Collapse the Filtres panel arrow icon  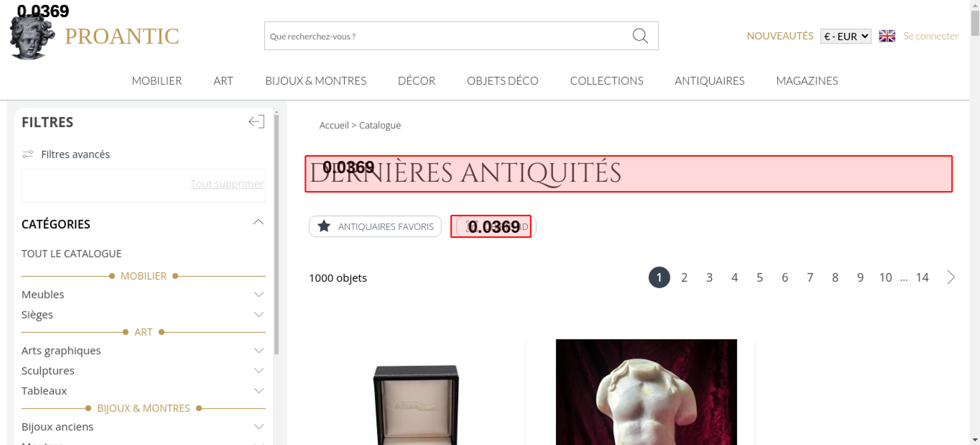[x=256, y=122]
